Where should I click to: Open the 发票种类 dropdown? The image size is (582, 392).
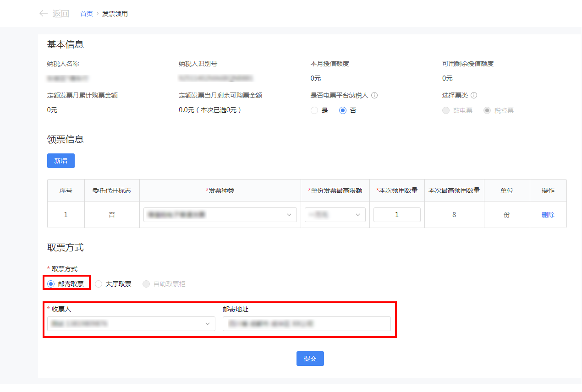point(220,215)
